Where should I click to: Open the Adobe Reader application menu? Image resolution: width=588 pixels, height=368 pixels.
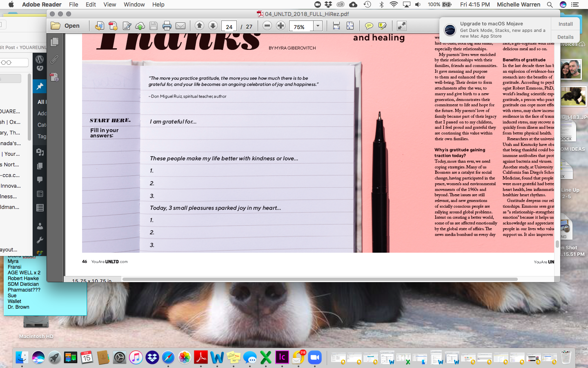click(42, 4)
